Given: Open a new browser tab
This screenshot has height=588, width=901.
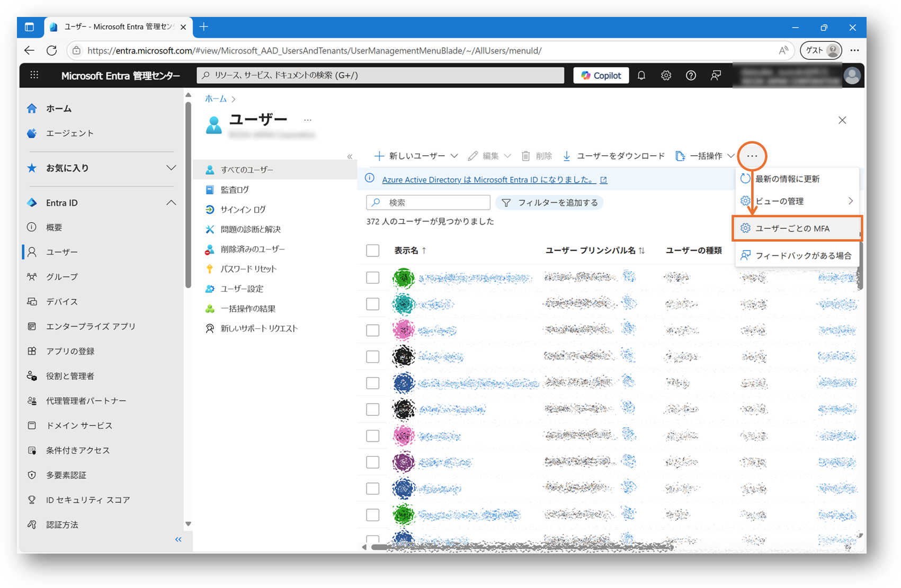Looking at the screenshot, I should [204, 27].
